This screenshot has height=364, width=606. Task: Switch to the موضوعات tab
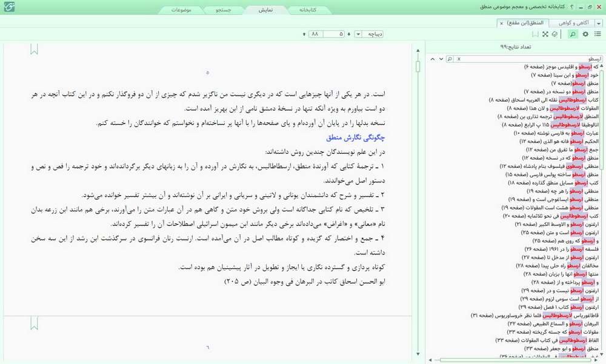(181, 10)
